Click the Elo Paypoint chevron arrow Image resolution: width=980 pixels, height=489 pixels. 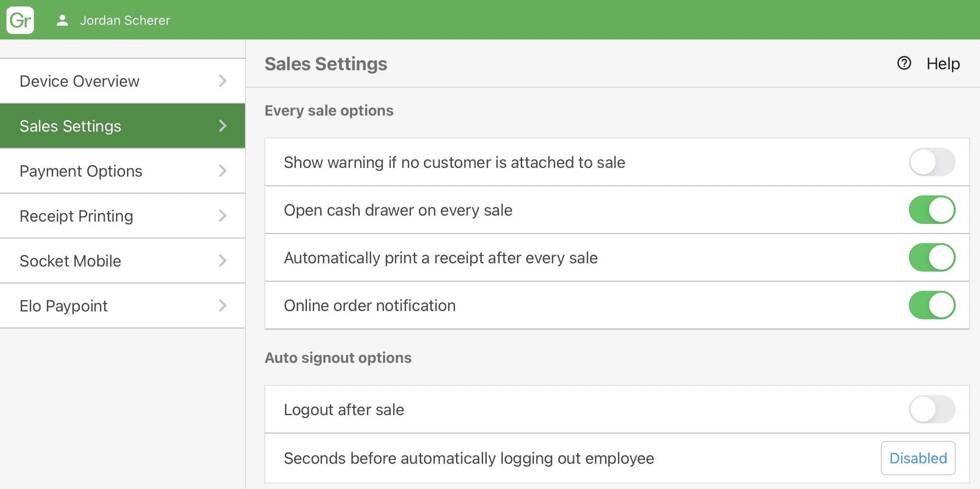pos(223,306)
